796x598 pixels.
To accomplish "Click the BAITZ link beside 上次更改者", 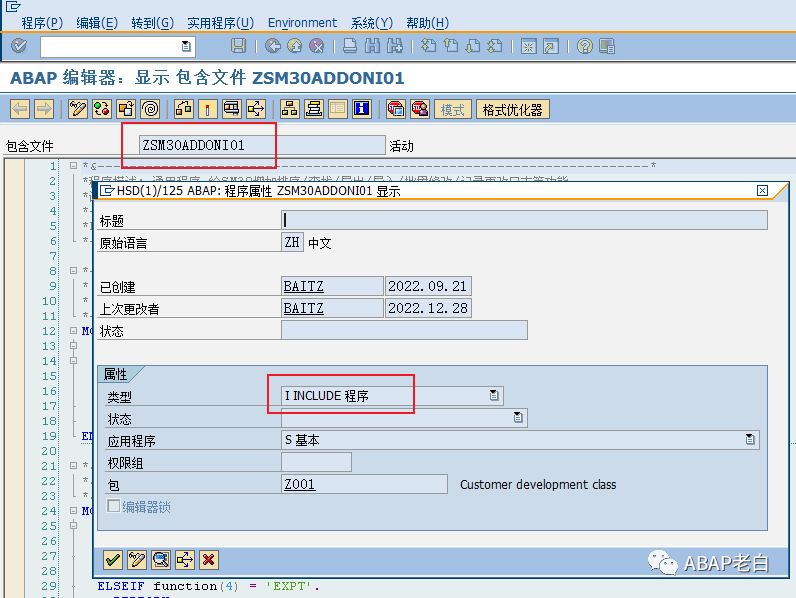I will 304,308.
